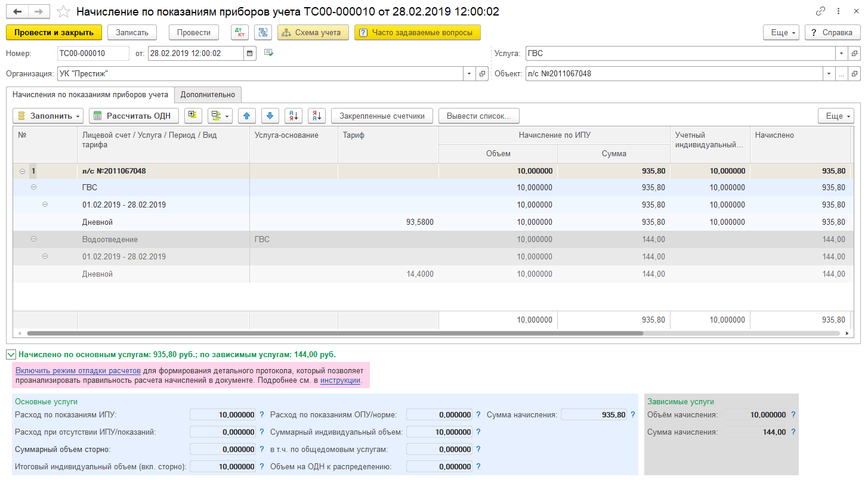Sort table rows ascending А-Я
This screenshot has width=868, height=480.
[294, 116]
